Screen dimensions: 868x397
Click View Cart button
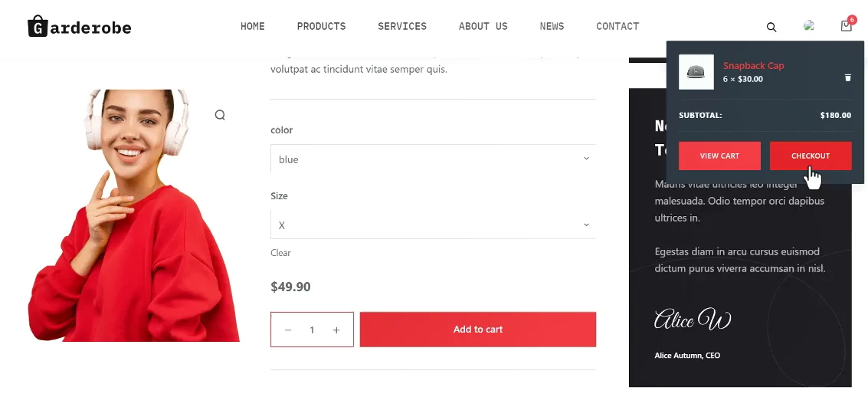719,156
